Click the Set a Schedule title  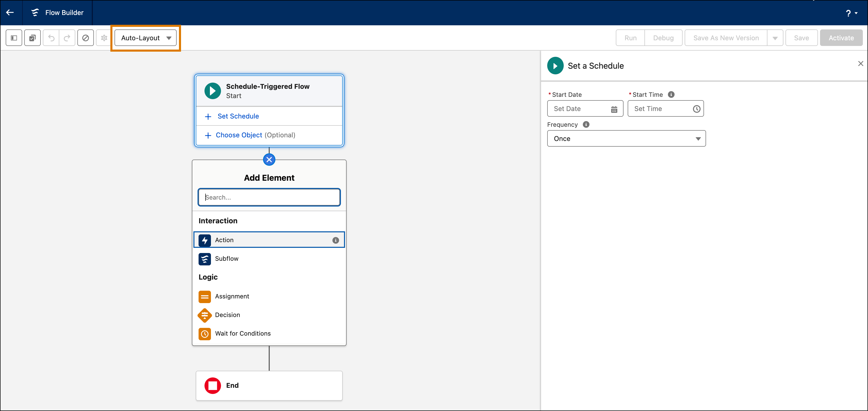[595, 66]
